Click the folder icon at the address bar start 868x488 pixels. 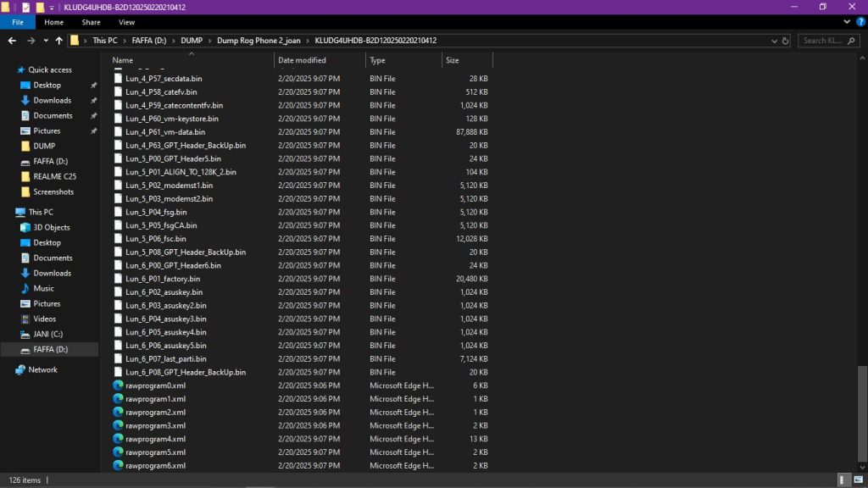pos(73,40)
